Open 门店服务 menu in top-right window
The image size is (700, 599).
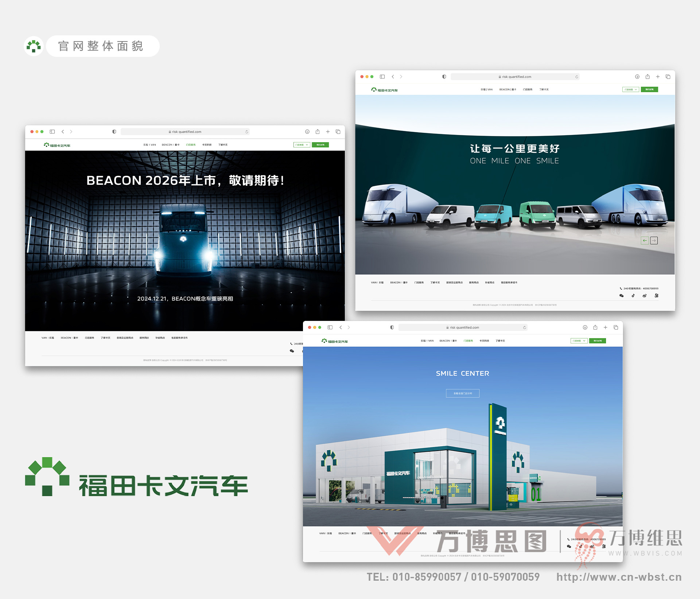pos(528,89)
